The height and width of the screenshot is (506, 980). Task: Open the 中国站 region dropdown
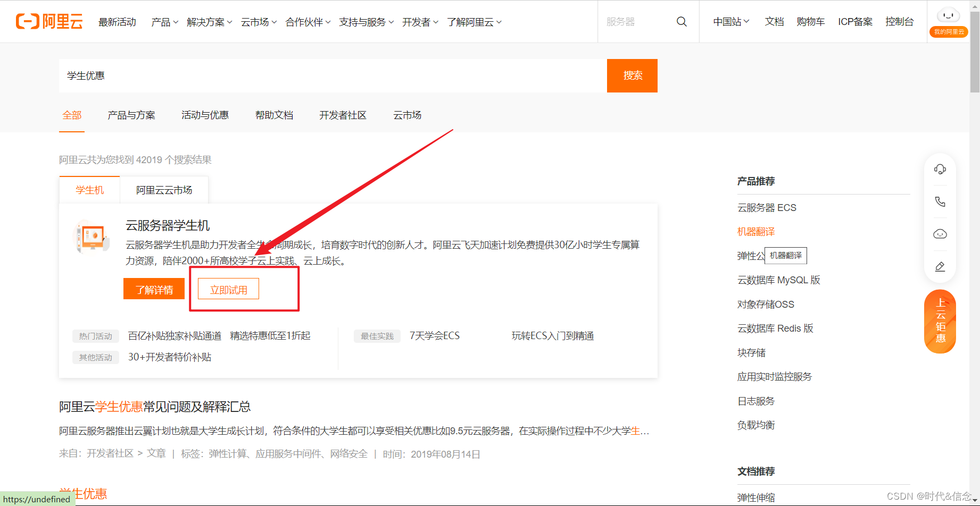point(731,22)
